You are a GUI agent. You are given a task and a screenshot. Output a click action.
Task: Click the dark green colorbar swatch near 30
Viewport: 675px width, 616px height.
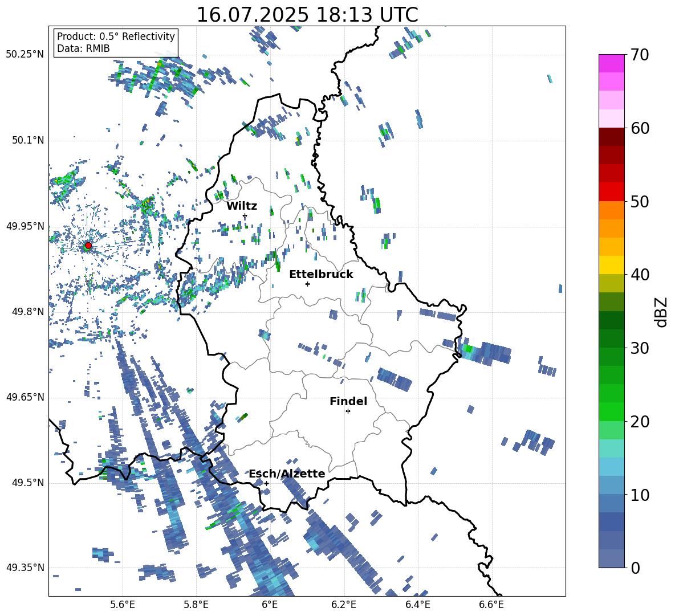(x=612, y=338)
